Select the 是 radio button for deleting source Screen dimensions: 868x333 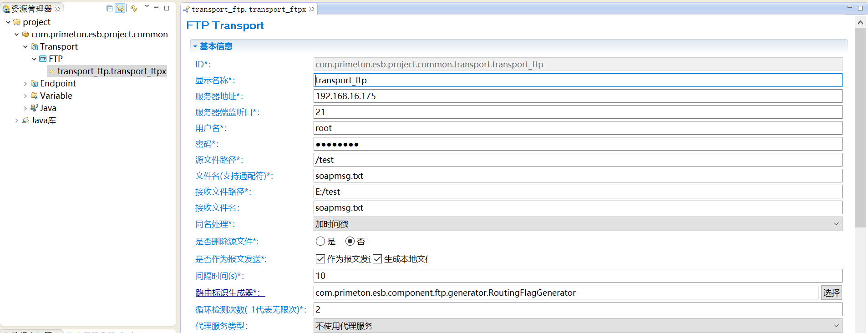(320, 241)
